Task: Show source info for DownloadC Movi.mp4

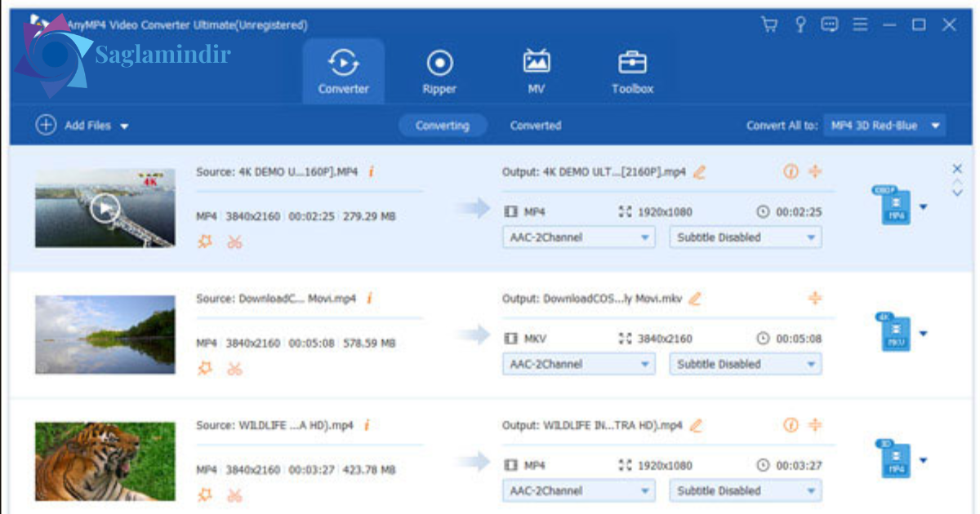Action: tap(369, 299)
